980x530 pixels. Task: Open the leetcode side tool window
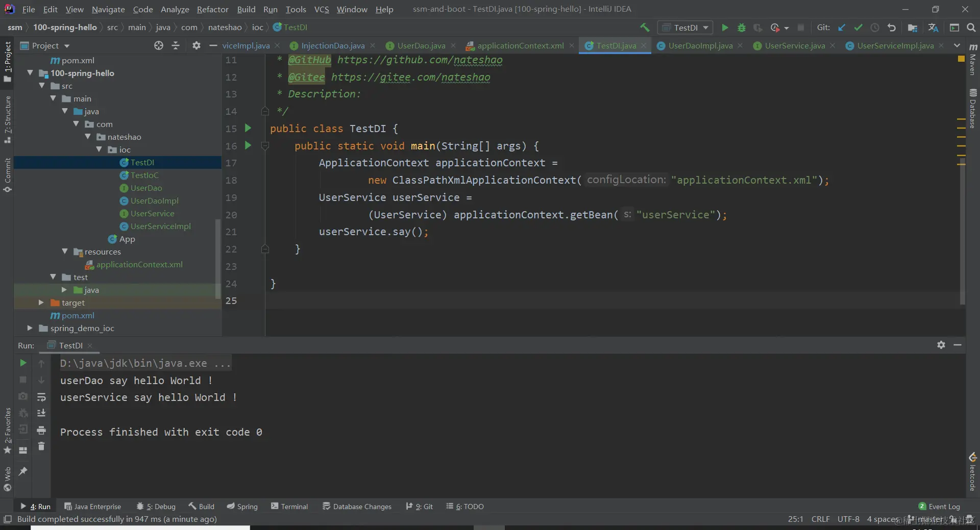coord(973,471)
